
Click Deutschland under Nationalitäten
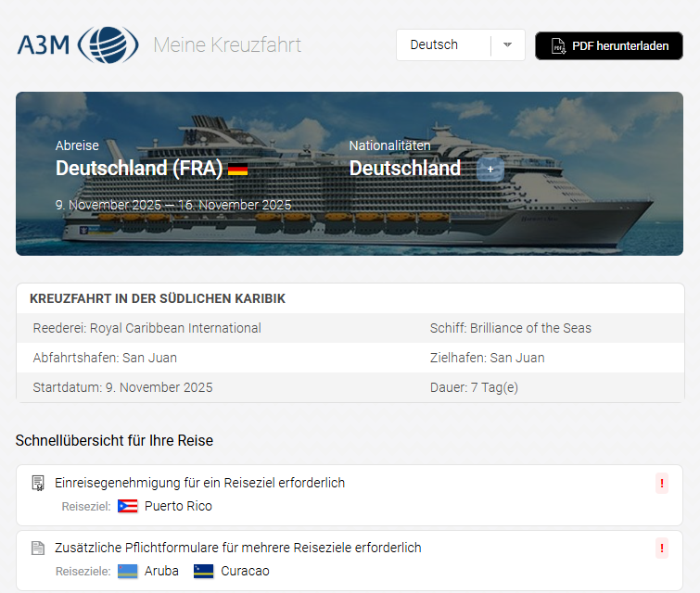tap(404, 169)
